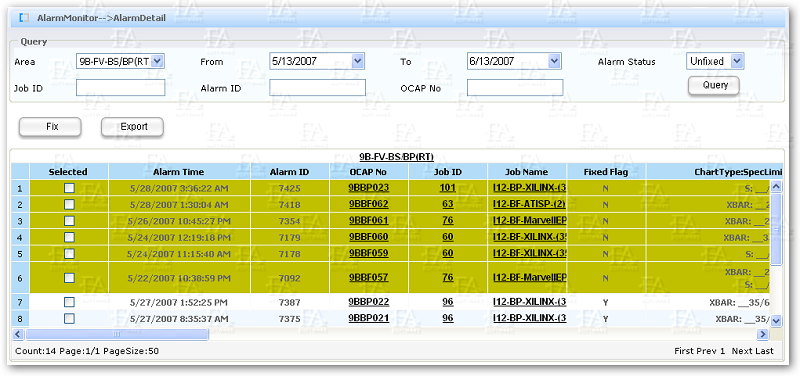
Task: Open OCAP link 9BBF062
Action: point(369,204)
